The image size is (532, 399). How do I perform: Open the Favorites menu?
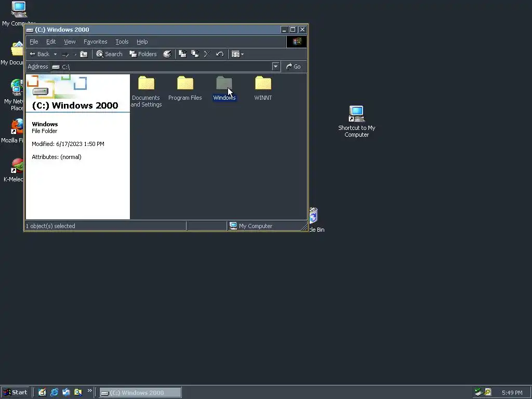pyautogui.click(x=96, y=42)
